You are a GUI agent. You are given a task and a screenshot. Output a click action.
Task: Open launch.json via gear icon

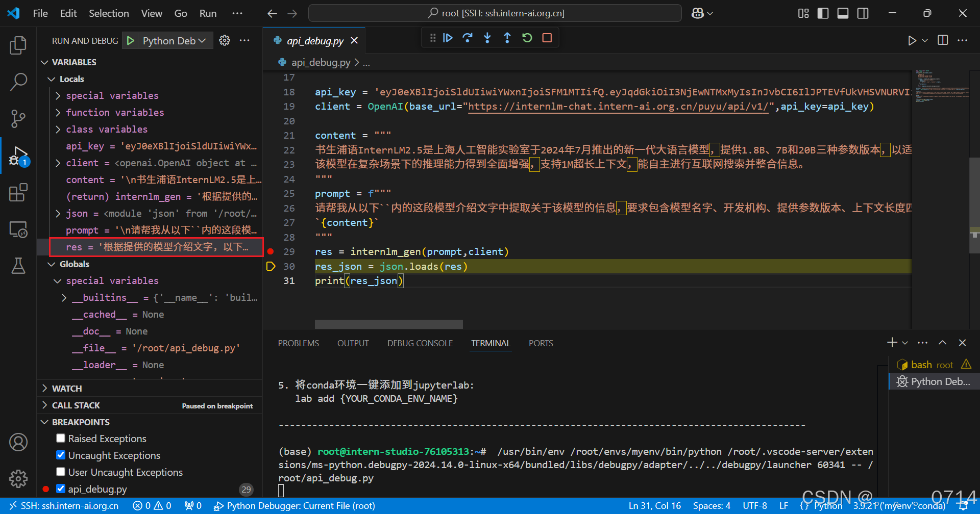225,40
